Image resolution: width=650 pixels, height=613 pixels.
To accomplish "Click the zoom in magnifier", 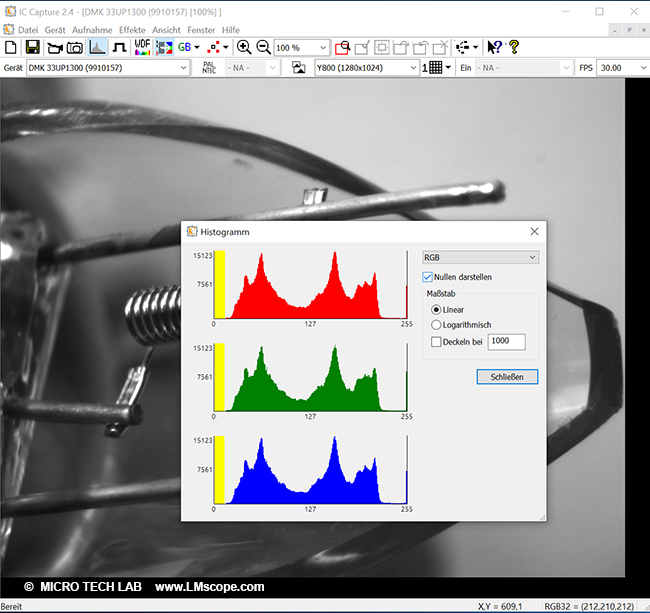I will pyautogui.click(x=243, y=47).
